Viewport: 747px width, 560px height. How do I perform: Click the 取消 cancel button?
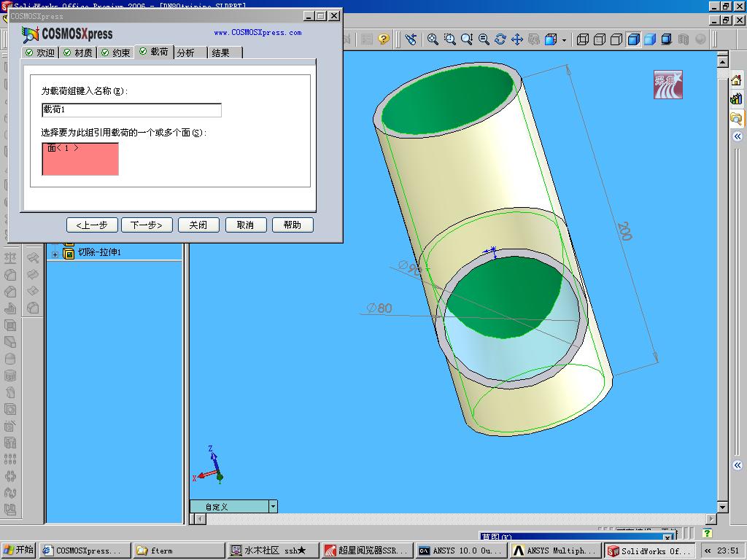[245, 225]
